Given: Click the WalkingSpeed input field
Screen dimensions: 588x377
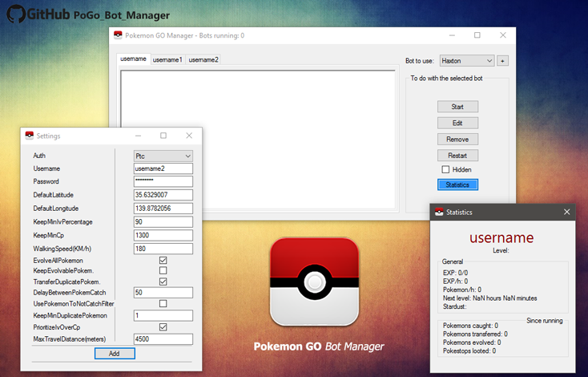Looking at the screenshot, I should click(163, 249).
